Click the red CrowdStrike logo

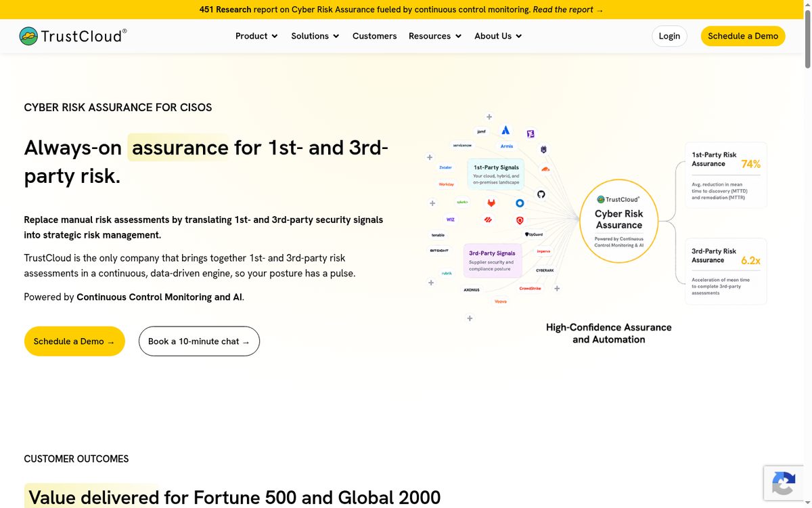pos(530,289)
